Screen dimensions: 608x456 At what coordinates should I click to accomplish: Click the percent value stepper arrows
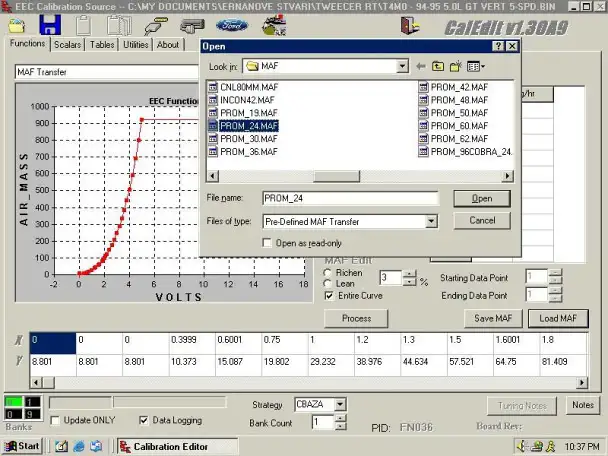point(409,278)
